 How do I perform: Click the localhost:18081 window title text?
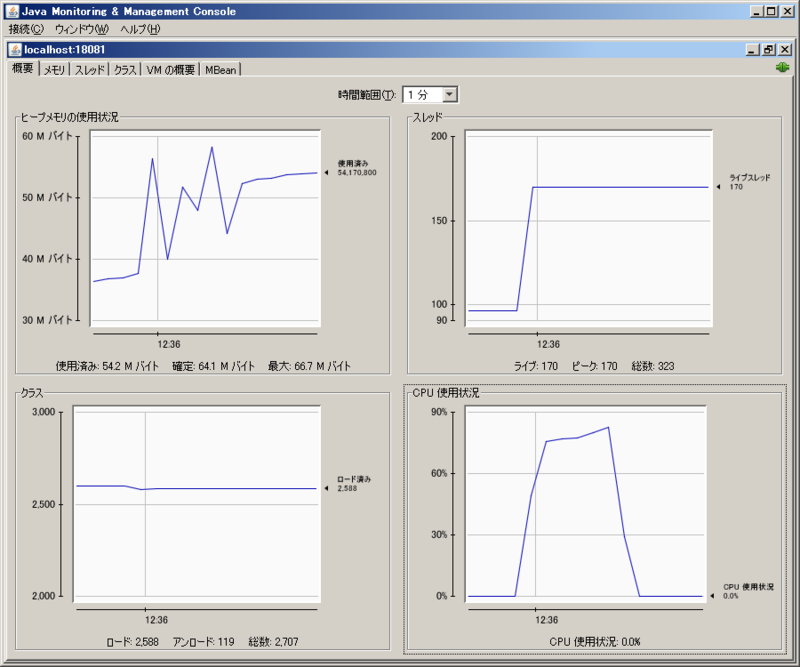coord(65,50)
